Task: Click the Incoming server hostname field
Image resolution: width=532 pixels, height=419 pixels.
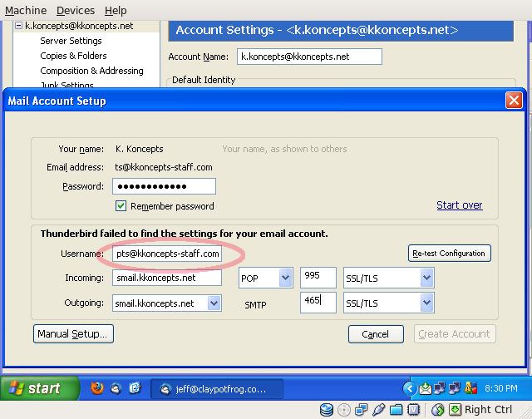Action: pos(167,278)
